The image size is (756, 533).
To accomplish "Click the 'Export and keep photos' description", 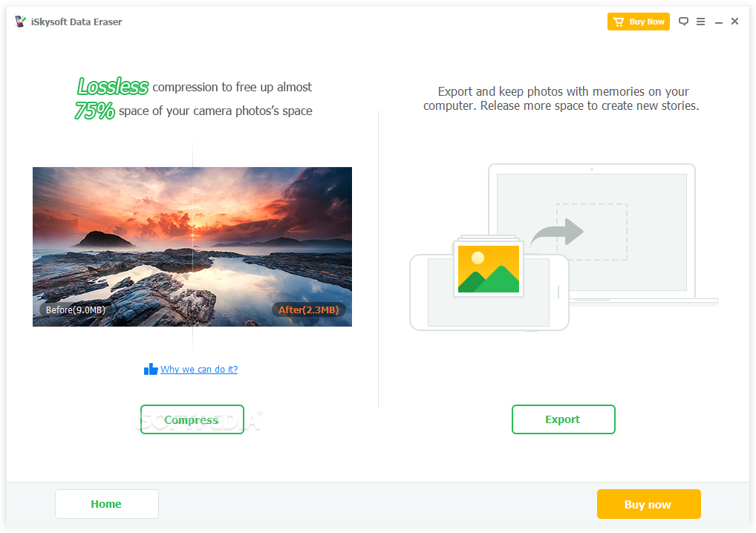I will [x=561, y=98].
